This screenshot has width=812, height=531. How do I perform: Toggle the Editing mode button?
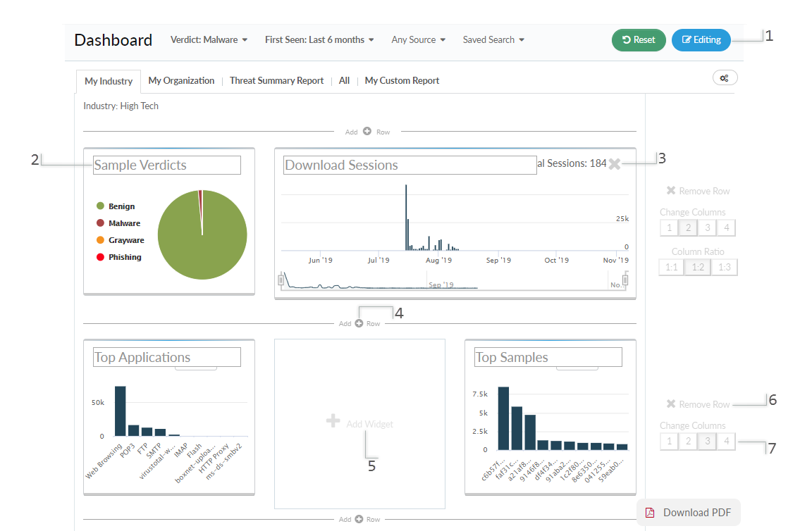(x=701, y=40)
